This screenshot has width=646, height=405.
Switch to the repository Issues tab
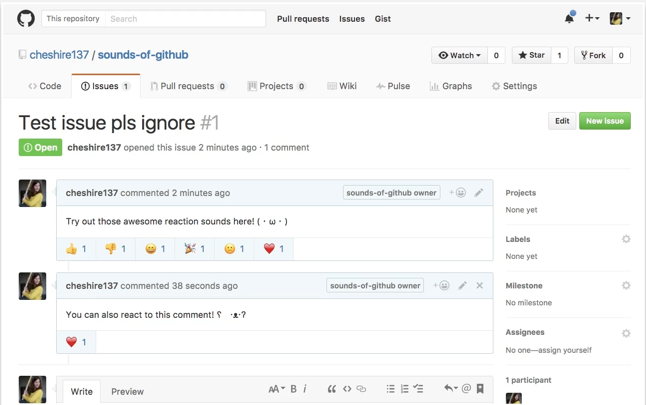pos(106,86)
